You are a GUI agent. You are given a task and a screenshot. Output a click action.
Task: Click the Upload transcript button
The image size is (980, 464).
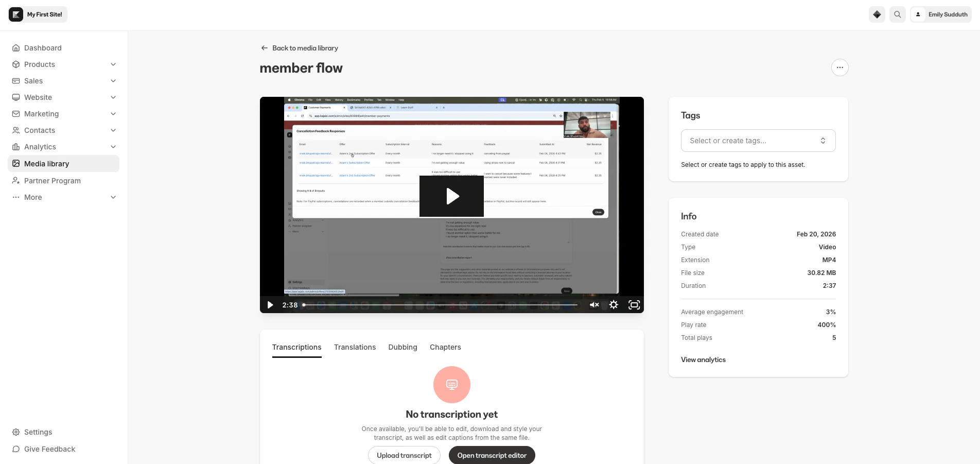[x=404, y=455]
